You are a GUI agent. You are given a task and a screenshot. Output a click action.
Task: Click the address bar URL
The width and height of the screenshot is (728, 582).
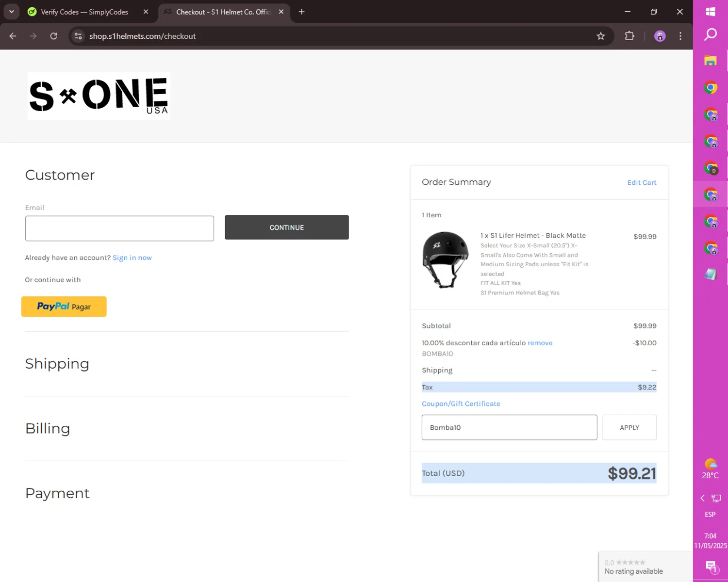pyautogui.click(x=142, y=36)
